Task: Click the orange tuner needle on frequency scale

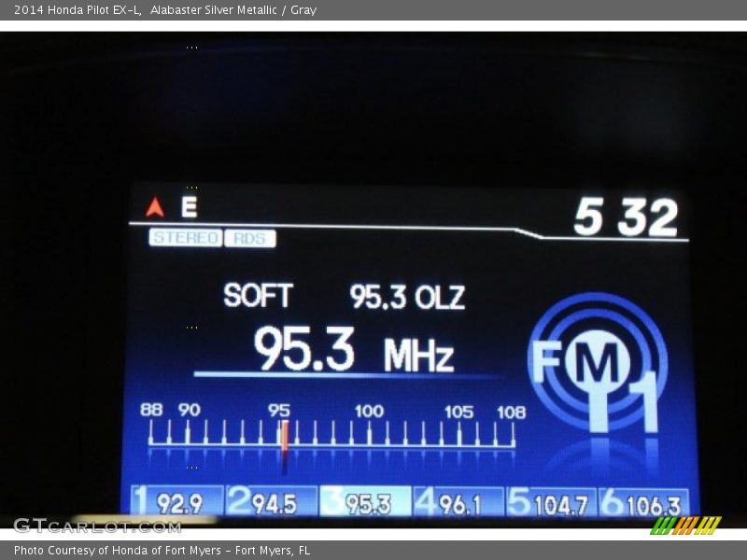Action: (285, 436)
